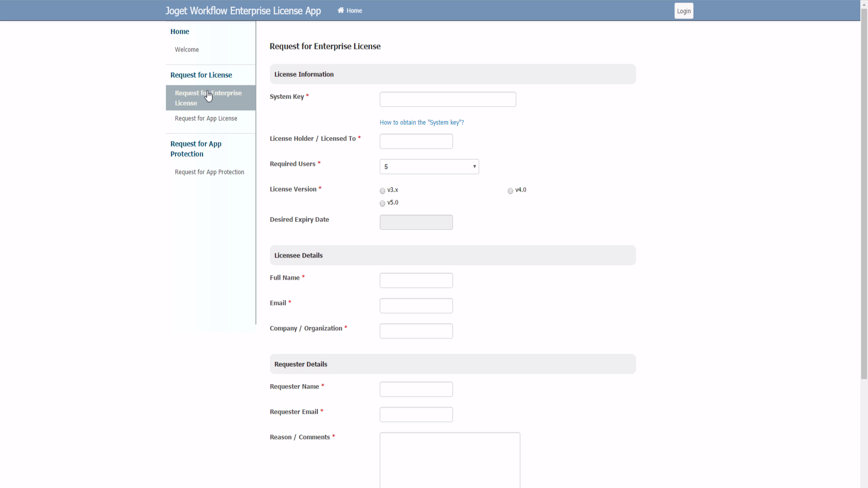Click inside the Reason / Comments textarea
Image resolution: width=868 pixels, height=488 pixels.
449,459
